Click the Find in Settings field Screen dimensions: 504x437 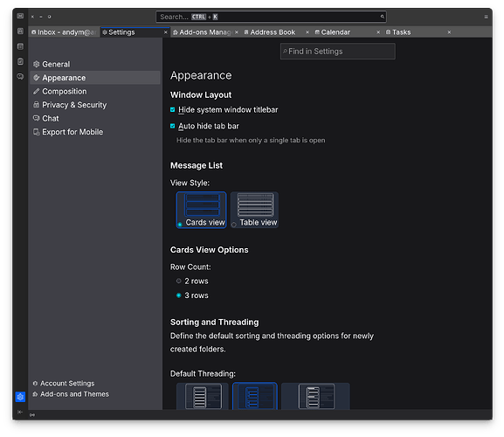coord(338,52)
